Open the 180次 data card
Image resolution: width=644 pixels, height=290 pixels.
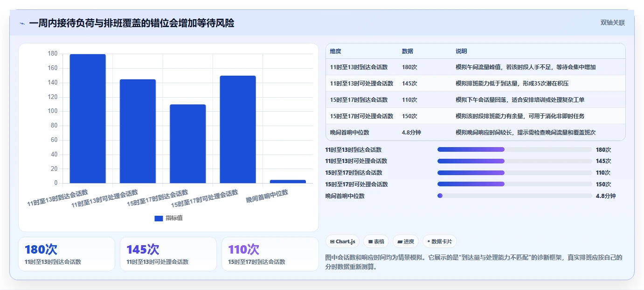[67, 254]
